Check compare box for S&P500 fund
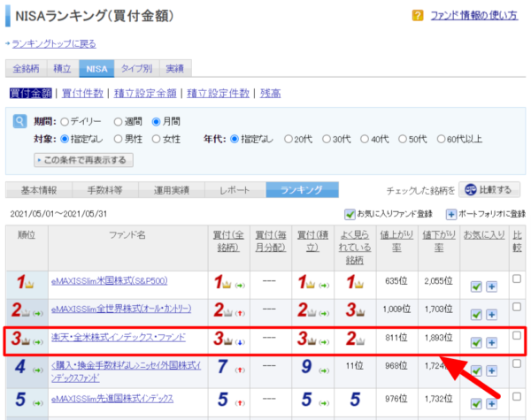 pyautogui.click(x=517, y=279)
